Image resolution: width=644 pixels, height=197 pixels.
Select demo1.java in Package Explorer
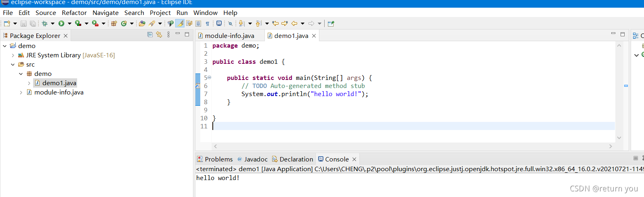[59, 83]
